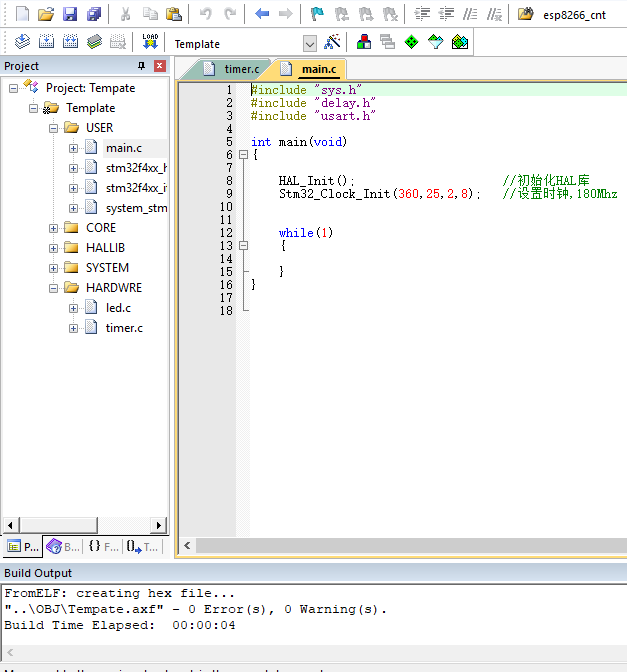Click the Project panel horizontal scrollbar thumb

coord(59,525)
